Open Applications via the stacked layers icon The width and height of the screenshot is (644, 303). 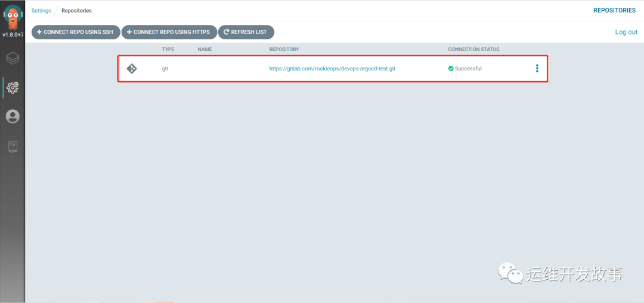(x=13, y=58)
